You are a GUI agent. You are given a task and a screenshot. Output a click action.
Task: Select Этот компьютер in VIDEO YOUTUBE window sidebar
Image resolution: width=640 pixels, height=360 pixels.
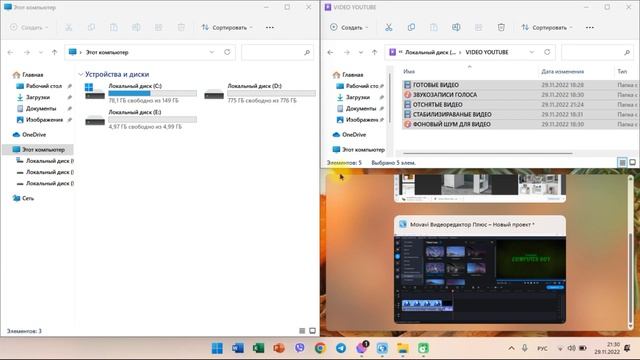(x=359, y=149)
